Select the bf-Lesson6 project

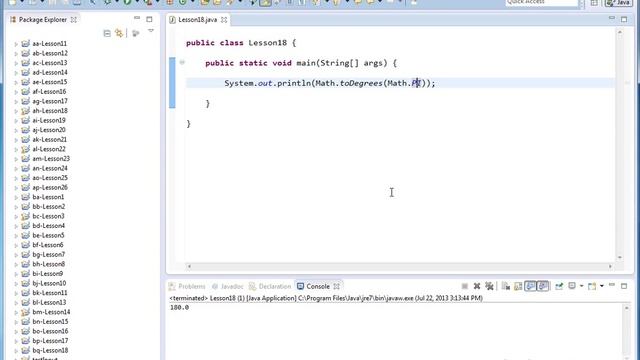pos(48,245)
